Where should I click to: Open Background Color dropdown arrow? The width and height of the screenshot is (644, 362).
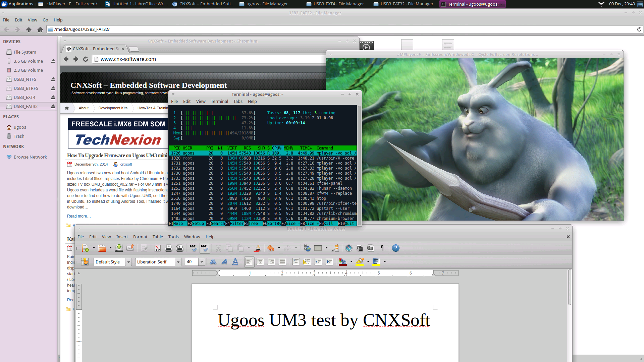pos(385,262)
